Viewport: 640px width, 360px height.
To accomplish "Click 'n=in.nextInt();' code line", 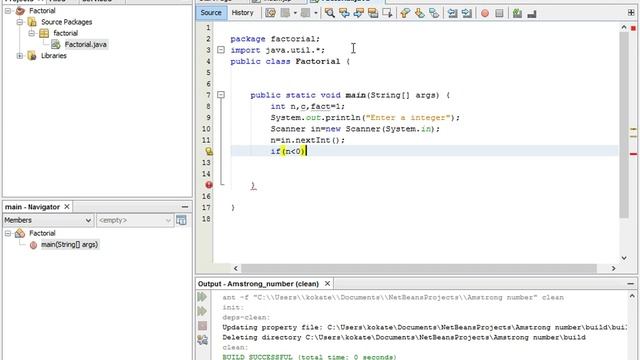I will click(307, 140).
